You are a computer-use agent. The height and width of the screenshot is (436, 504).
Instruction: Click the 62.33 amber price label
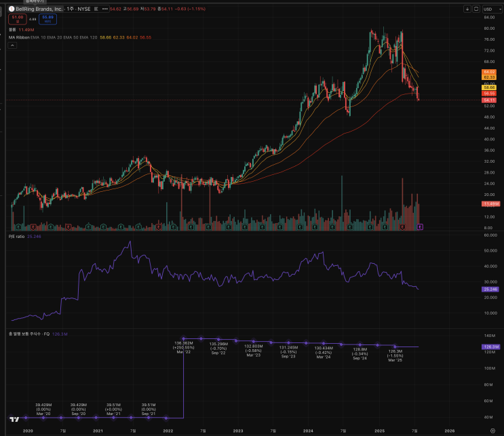point(489,77)
